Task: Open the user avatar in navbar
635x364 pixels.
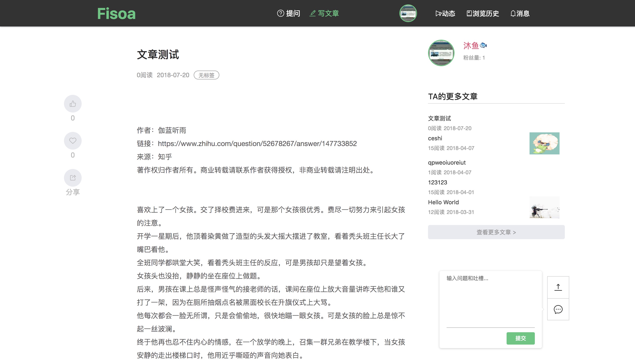Action: pos(408,13)
